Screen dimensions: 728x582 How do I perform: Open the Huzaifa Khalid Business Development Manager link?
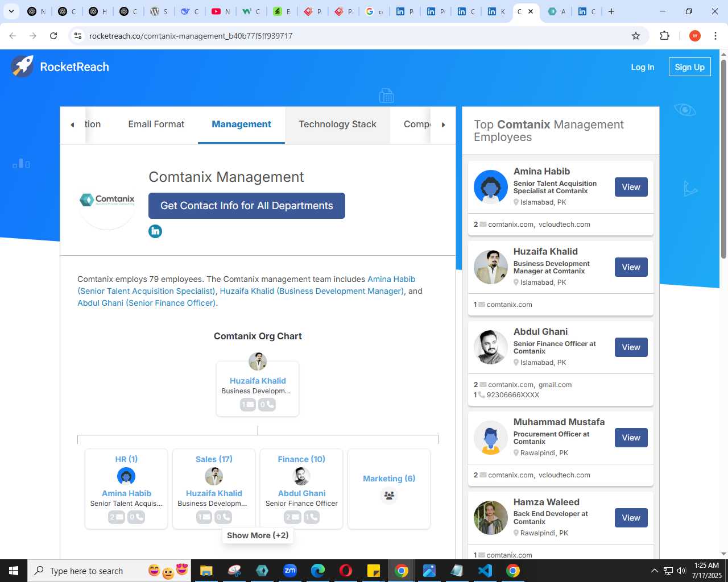tap(312, 291)
